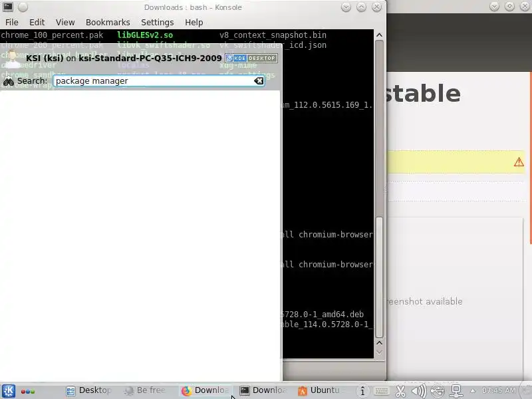Open the info notification tray icon

[x=362, y=391]
